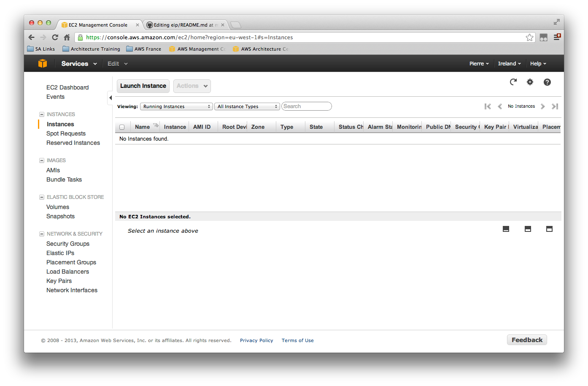Screen dimensions: 588x386
Task: Set details pane to half height
Action: [528, 229]
